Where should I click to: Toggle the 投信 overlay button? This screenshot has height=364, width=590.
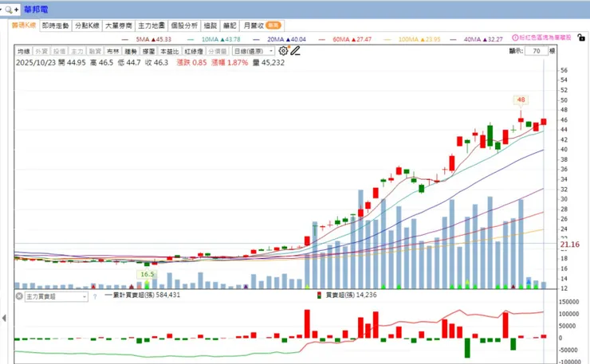tap(59, 51)
